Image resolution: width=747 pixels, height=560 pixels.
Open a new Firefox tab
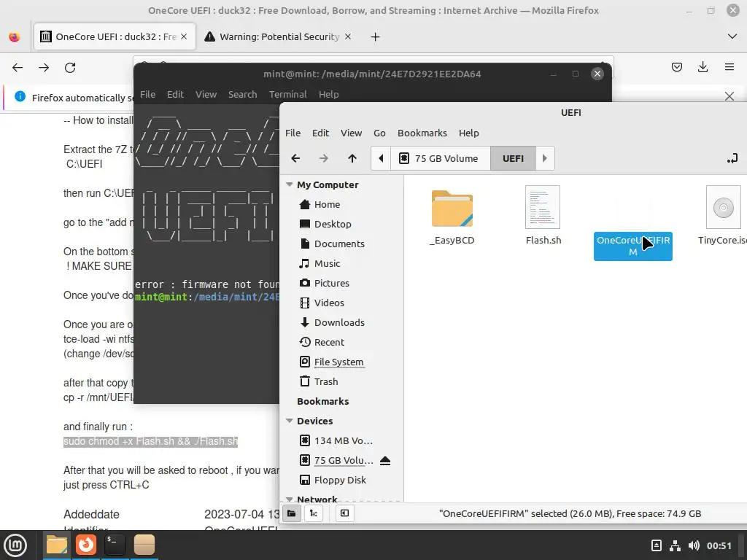click(376, 36)
